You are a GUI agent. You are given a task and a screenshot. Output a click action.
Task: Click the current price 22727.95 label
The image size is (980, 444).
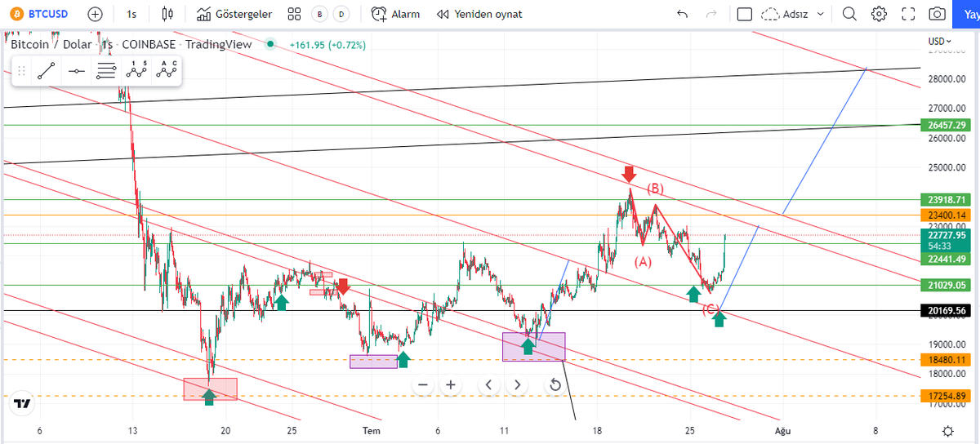click(947, 235)
